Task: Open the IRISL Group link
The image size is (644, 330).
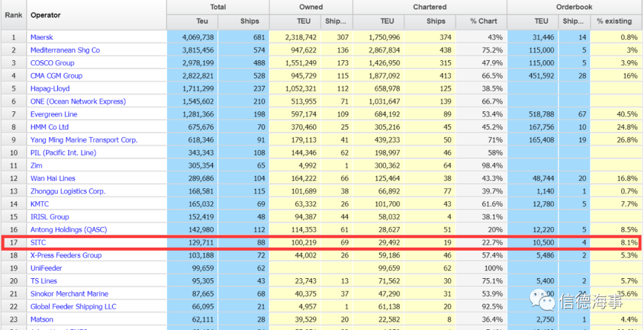Action: pos(49,217)
